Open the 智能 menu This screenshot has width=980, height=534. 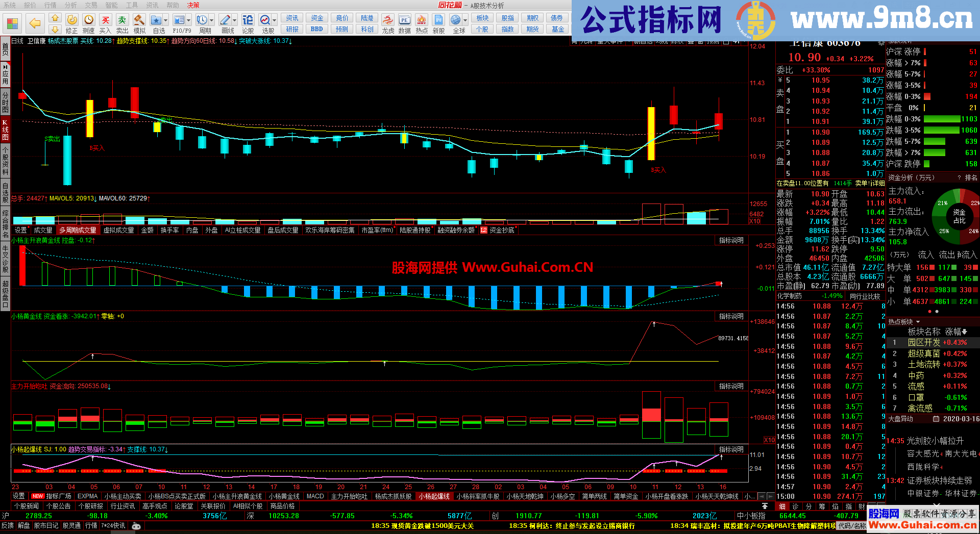[x=112, y=5]
